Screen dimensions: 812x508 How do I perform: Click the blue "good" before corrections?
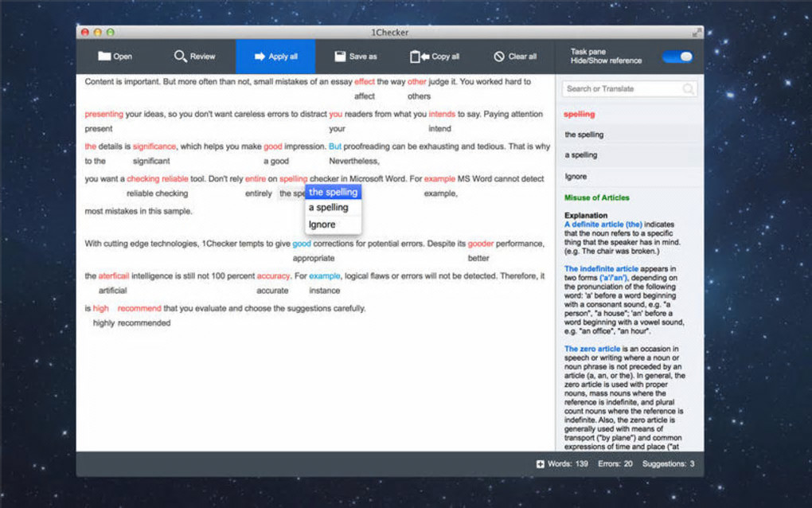tap(302, 244)
